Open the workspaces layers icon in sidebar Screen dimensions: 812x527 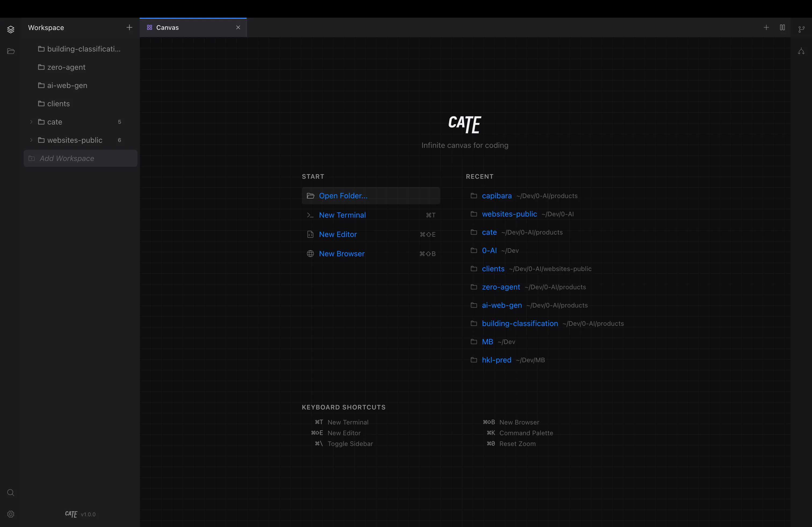point(10,30)
